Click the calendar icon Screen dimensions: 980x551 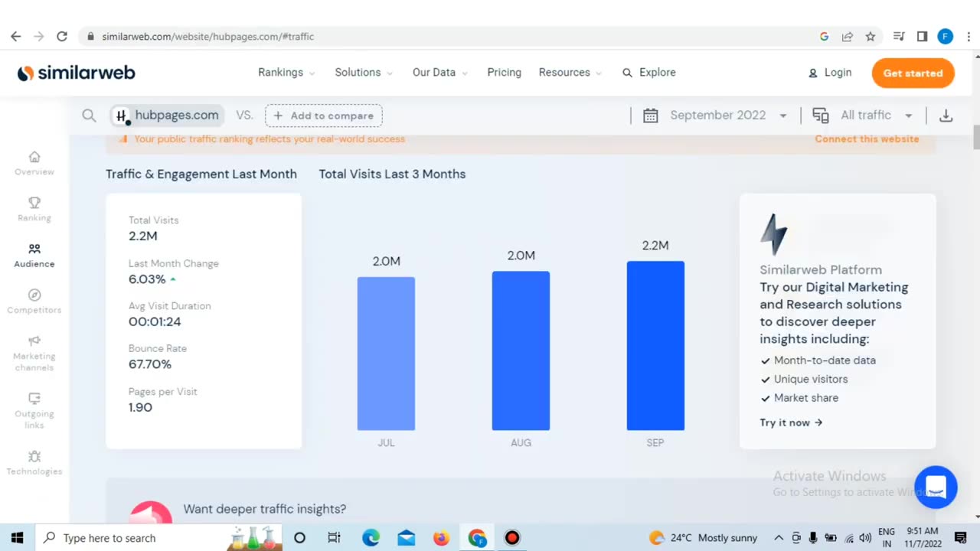651,116
